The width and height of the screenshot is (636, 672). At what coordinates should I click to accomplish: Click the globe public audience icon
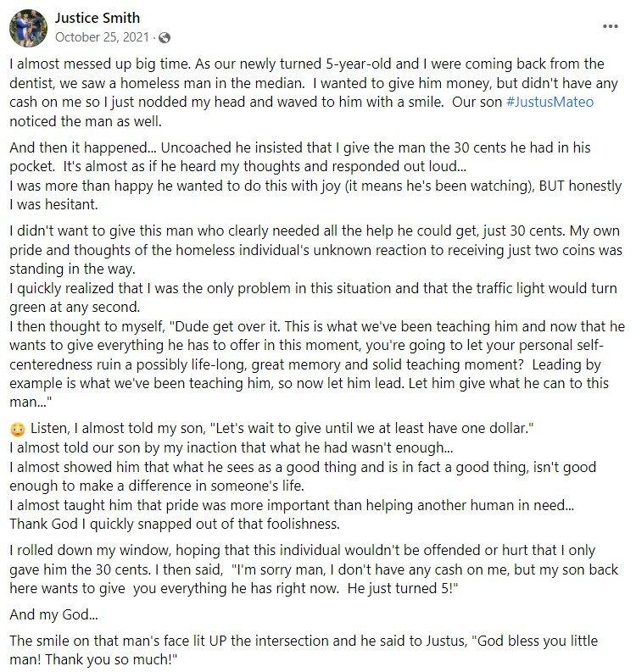(x=165, y=38)
